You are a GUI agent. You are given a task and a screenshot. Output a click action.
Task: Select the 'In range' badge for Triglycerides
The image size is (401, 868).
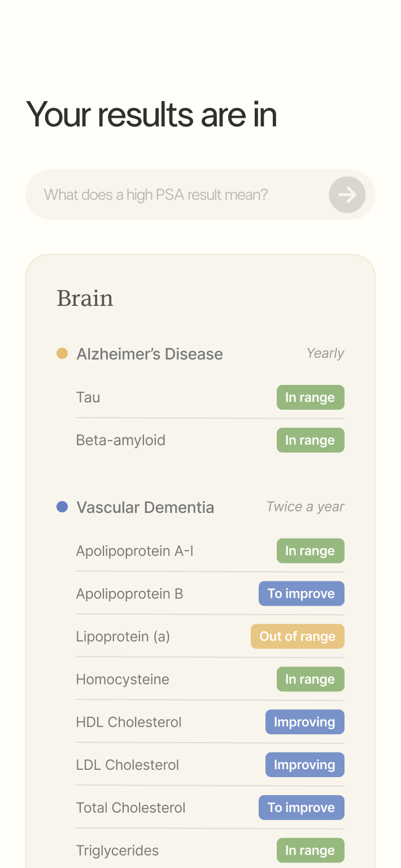tap(310, 850)
